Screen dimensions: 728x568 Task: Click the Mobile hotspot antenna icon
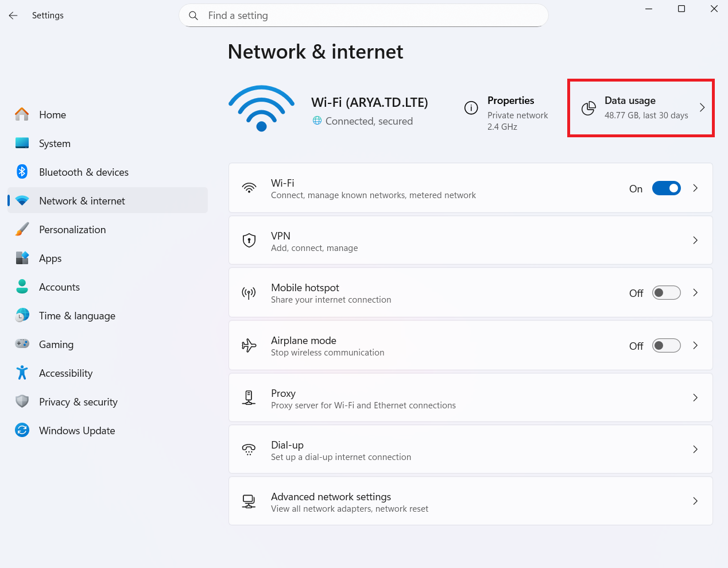click(x=249, y=293)
